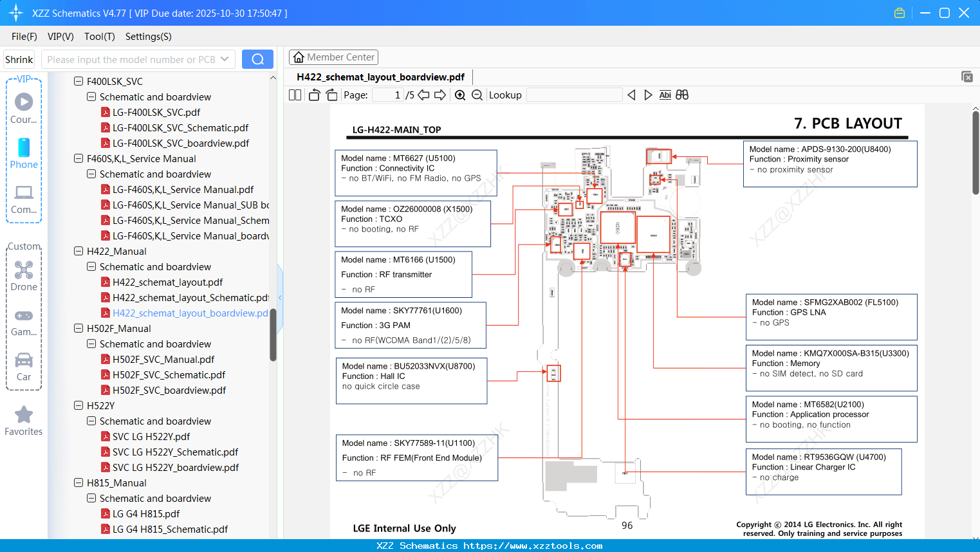Click the Member Center button
The height and width of the screenshot is (552, 980).
(x=333, y=57)
